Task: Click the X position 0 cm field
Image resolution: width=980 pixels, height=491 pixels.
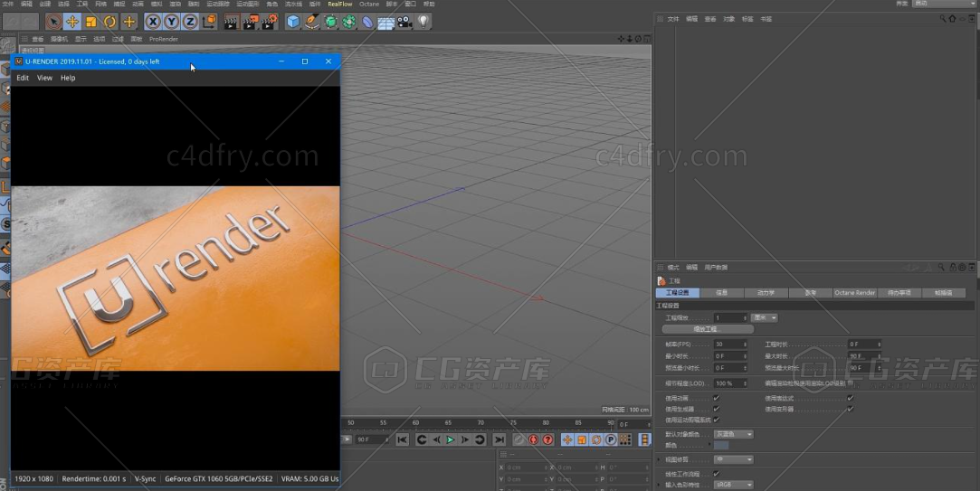Action: coord(525,467)
